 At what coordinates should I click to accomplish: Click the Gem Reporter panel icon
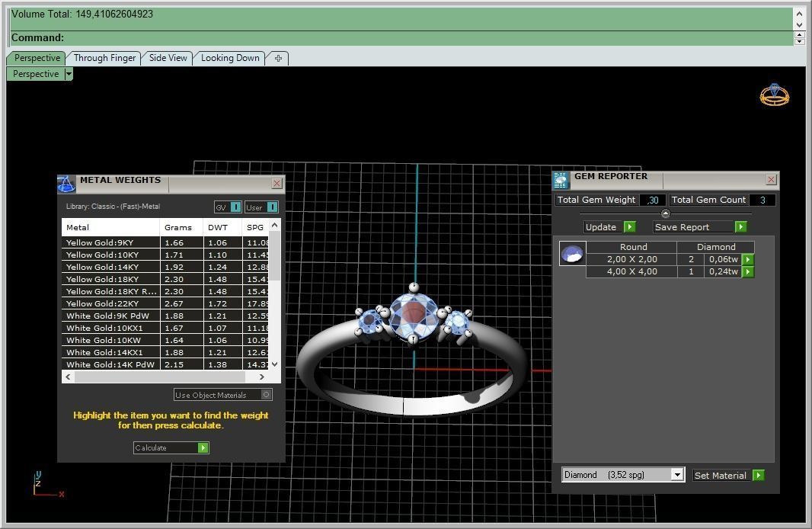point(561,180)
